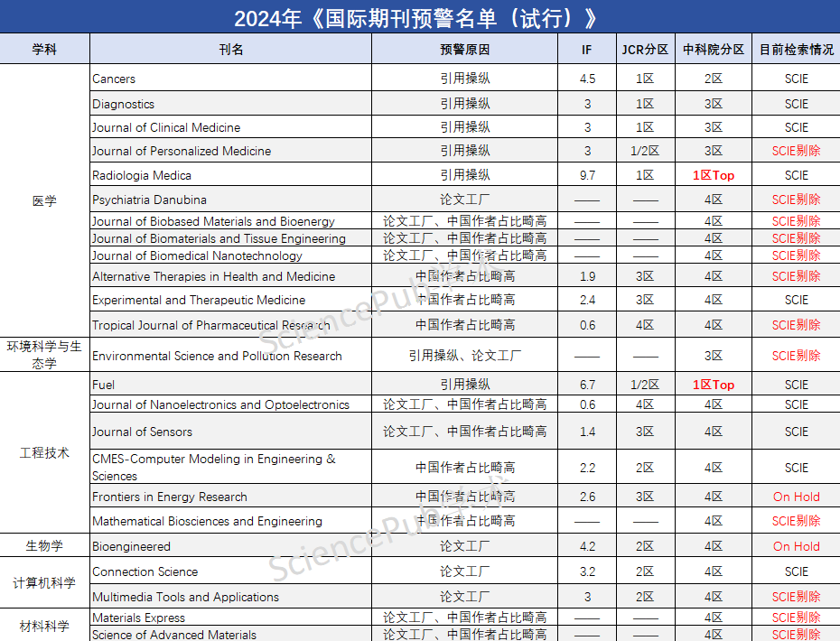Select the 目前检索情况 column header
Screen dimensions: 840x641
(797, 50)
